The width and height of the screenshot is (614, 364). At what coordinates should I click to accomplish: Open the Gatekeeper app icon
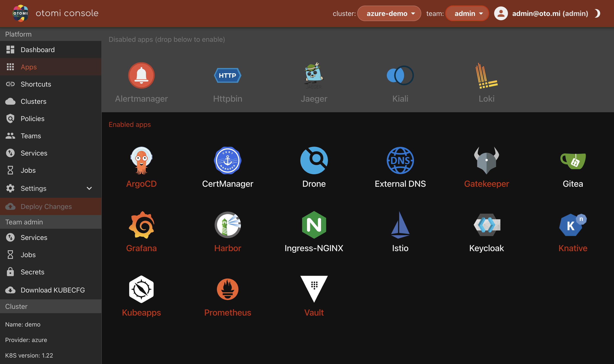tap(486, 160)
